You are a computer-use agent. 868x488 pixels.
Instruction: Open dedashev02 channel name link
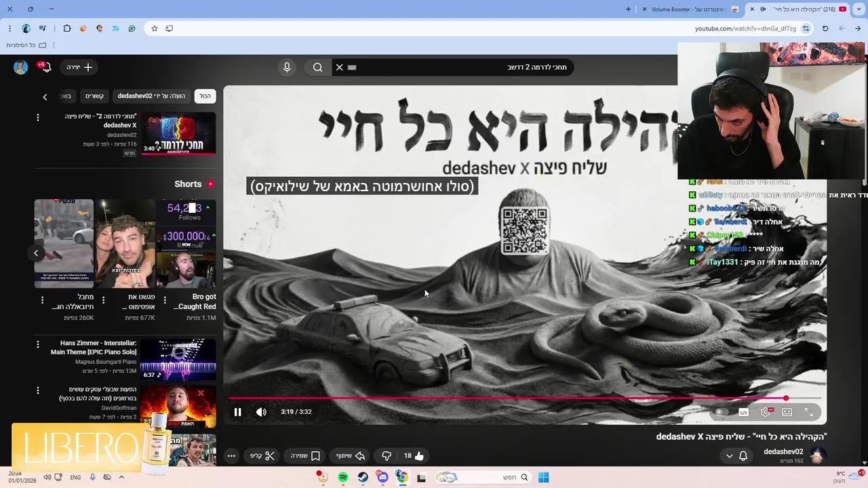tap(783, 451)
